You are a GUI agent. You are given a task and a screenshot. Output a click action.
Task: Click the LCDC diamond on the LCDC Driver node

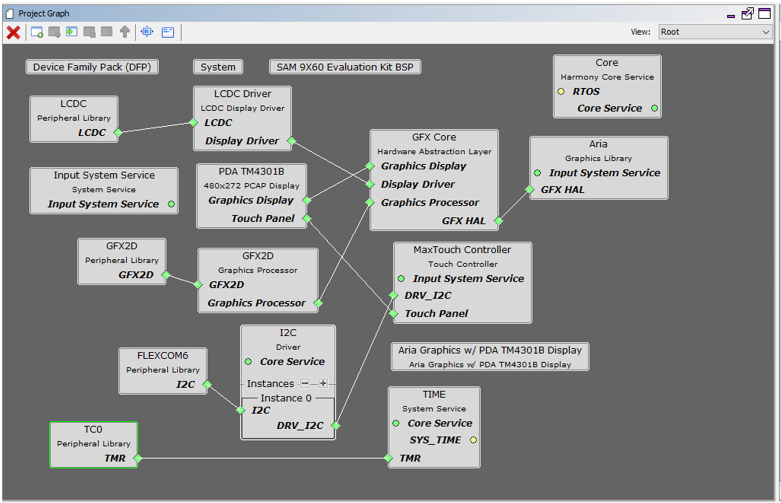click(194, 123)
